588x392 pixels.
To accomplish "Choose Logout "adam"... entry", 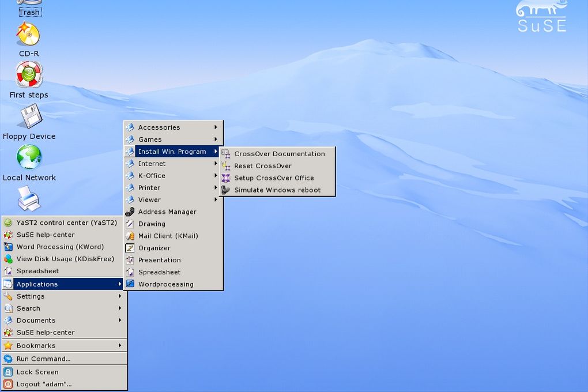I will [x=65, y=384].
